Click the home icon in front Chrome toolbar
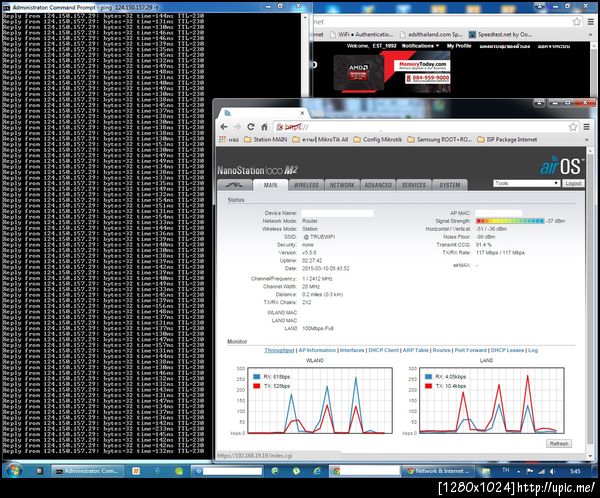 (x=264, y=127)
